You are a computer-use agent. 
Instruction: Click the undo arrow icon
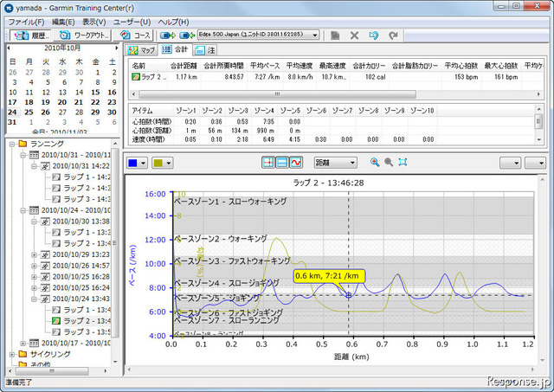pos(373,35)
